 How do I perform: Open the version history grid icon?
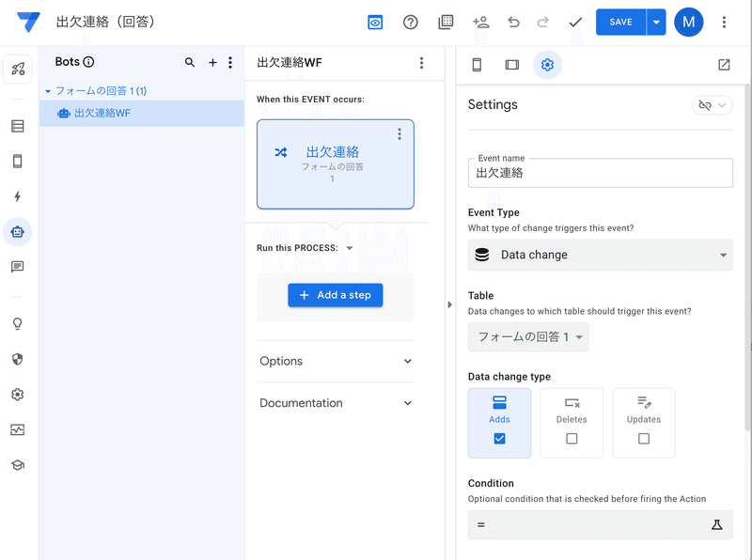click(446, 22)
